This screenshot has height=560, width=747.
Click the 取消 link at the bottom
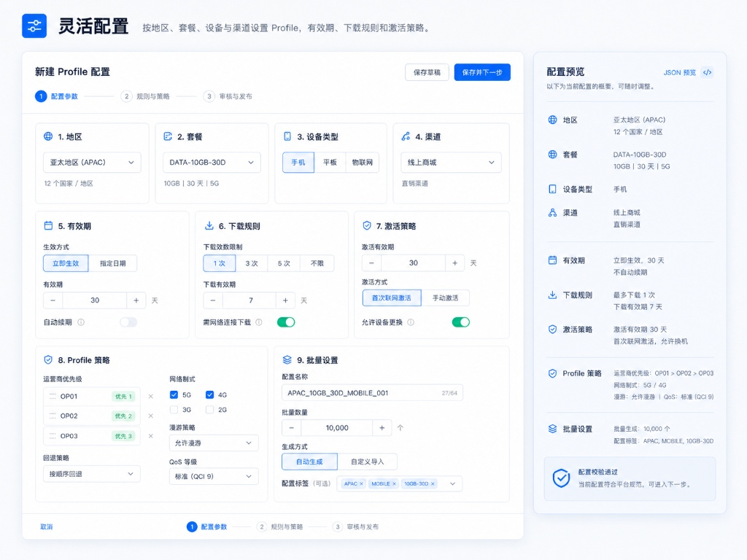[46, 526]
